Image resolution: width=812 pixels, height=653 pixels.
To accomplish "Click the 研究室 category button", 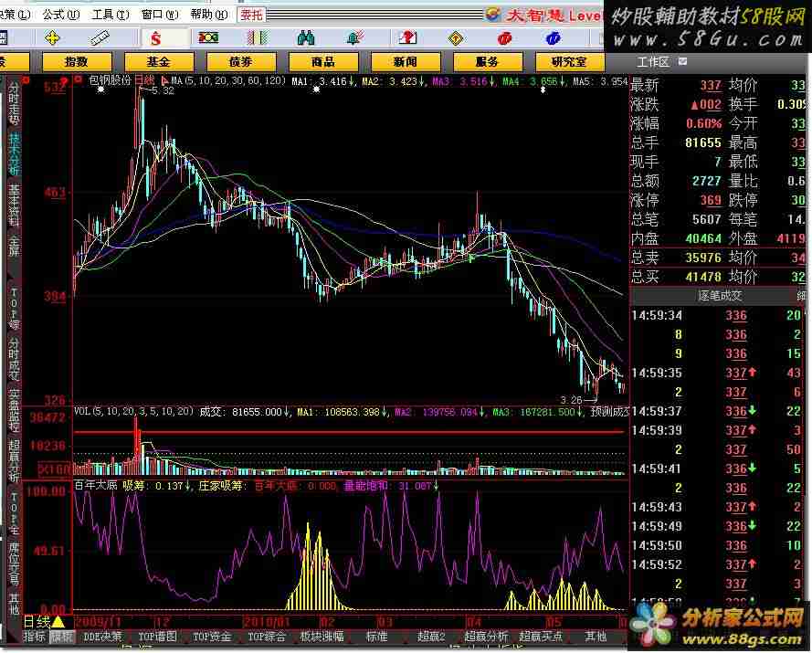I will coord(569,62).
